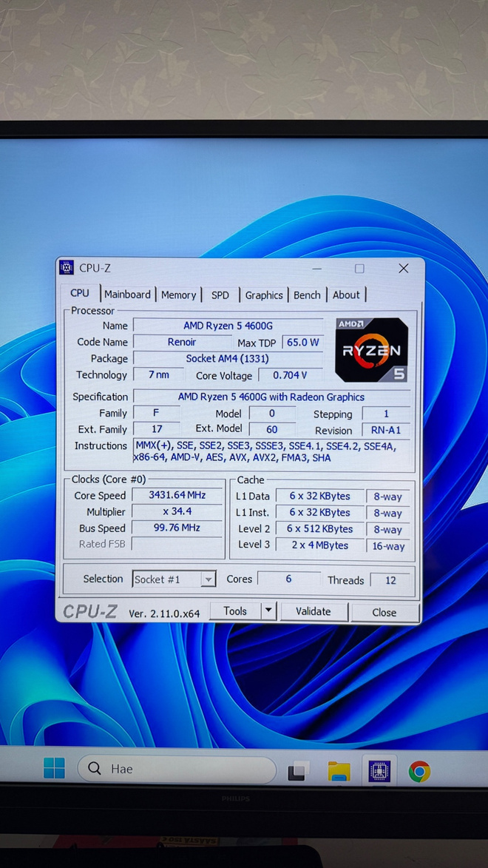Viewport: 488px width, 868px height.
Task: Click the Level 3 16-way field
Action: (388, 546)
